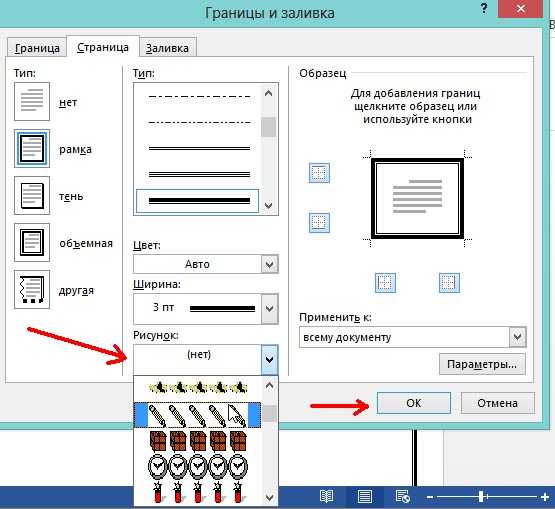Image resolution: width=555 pixels, height=509 pixels.
Task: Expand the 'Ширина' 3 пт width dropdown
Action: [x=206, y=309]
